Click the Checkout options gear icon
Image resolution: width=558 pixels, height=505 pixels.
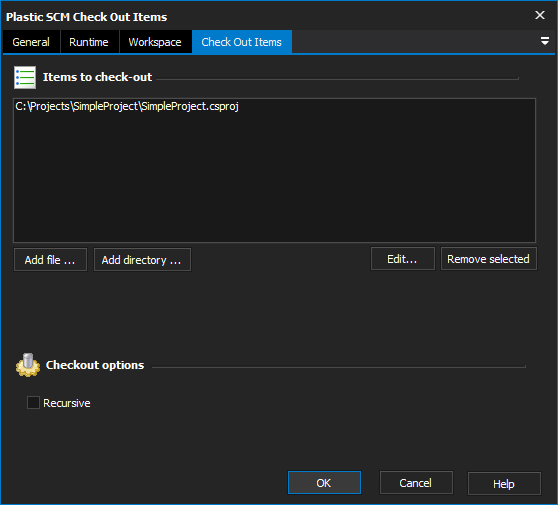(28, 365)
